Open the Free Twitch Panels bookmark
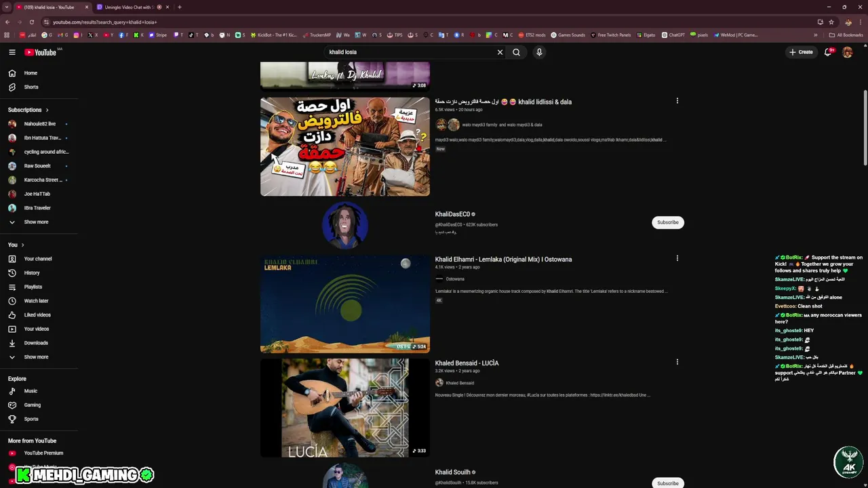 610,35
